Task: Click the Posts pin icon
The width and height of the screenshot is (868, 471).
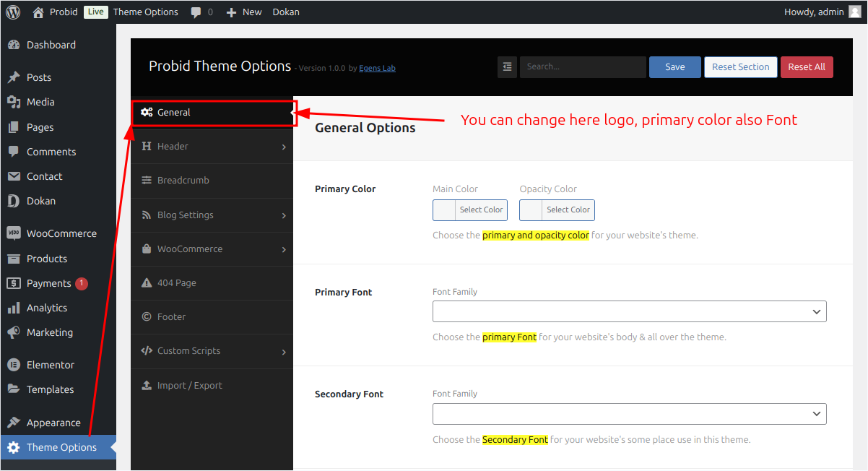Action: [x=14, y=77]
